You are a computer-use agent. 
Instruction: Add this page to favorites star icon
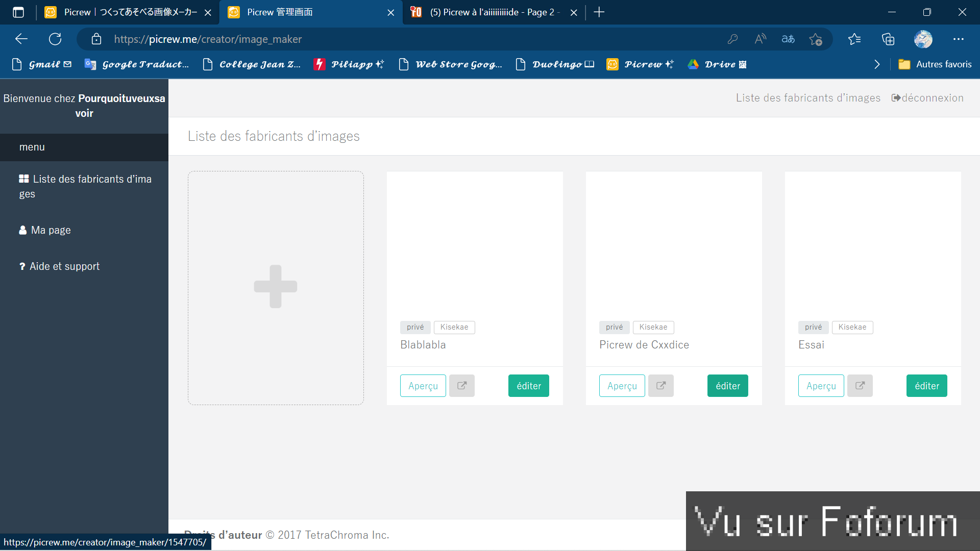[816, 39]
